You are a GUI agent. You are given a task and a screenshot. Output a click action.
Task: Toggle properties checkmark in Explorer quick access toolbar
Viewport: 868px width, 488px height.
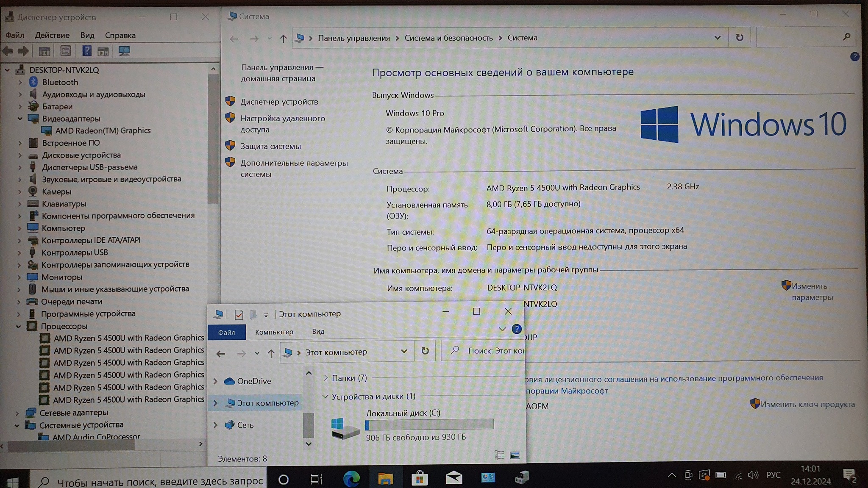tap(239, 314)
